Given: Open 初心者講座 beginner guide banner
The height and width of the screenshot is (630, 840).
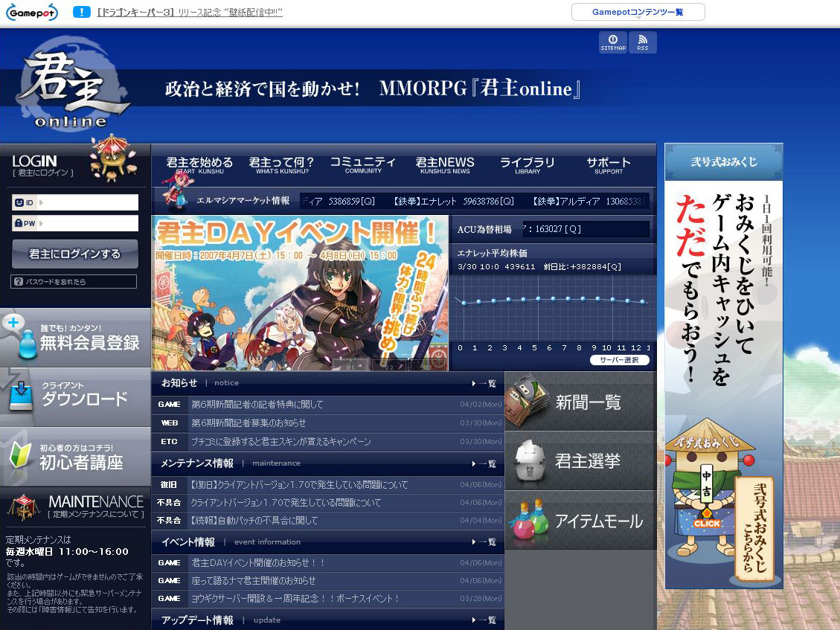Looking at the screenshot, I should [x=75, y=457].
